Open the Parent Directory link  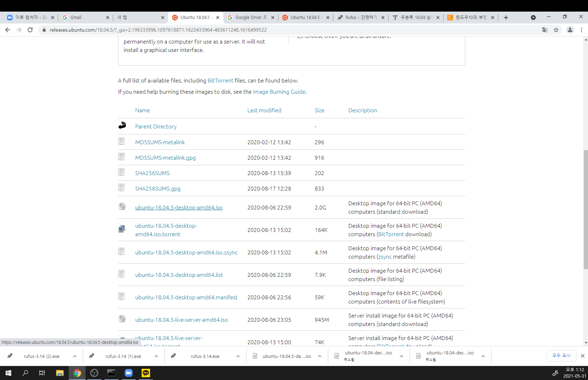coord(156,126)
